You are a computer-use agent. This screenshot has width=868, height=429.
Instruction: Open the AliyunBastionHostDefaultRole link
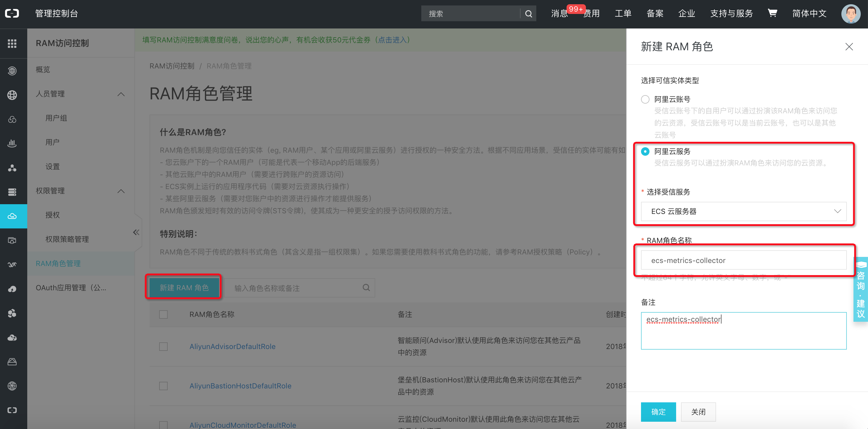(240, 386)
